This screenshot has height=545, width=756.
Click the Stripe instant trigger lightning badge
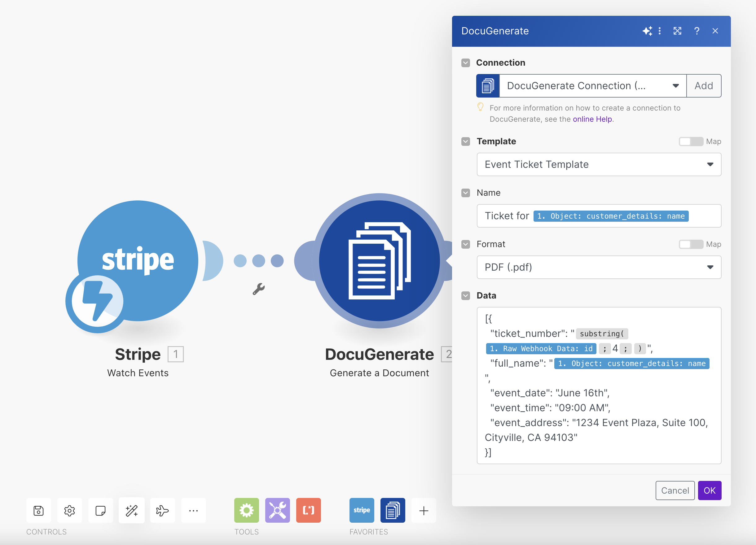97,301
